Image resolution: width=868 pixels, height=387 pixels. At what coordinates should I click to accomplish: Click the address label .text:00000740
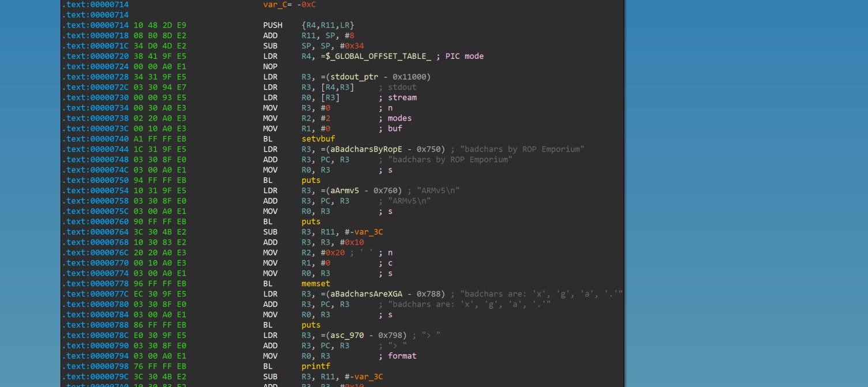[95, 139]
